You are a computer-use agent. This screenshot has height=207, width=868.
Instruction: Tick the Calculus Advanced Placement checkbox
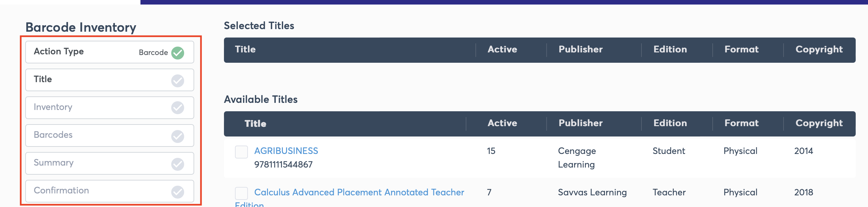click(x=241, y=193)
